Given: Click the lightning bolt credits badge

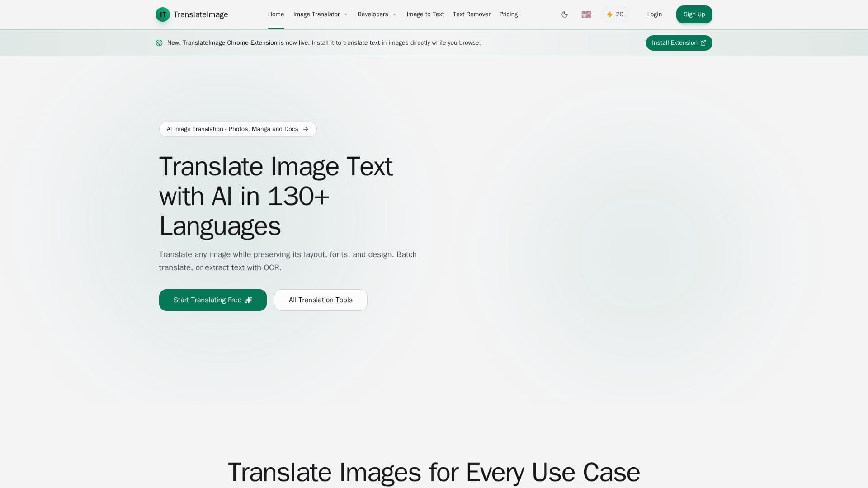Looking at the screenshot, I should [x=615, y=14].
